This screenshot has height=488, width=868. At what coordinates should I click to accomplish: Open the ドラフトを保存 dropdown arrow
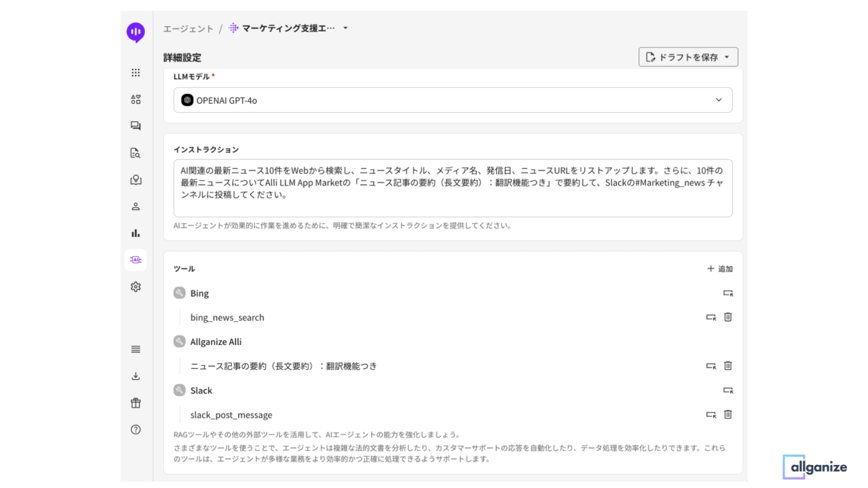tap(727, 57)
